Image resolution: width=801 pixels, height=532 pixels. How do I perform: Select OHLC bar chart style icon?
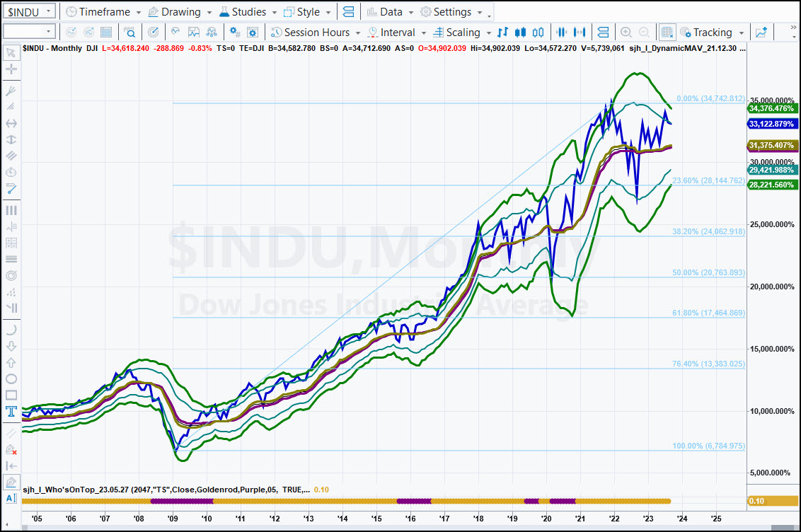point(502,32)
